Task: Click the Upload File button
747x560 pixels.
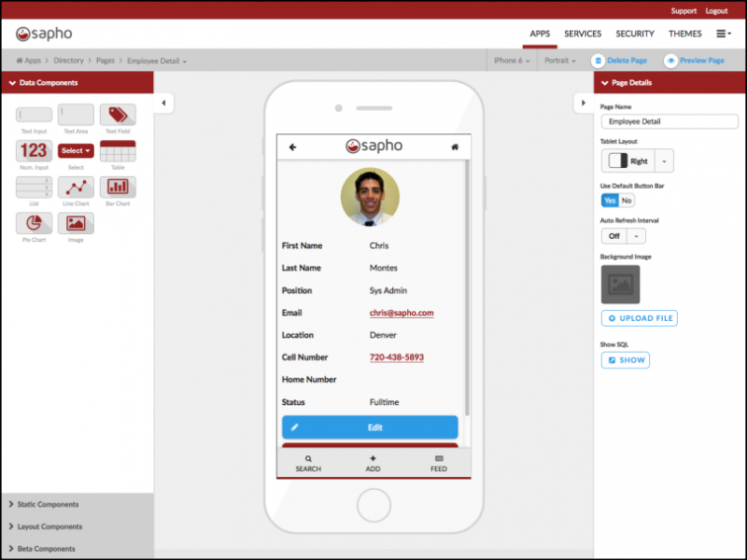Action: pyautogui.click(x=640, y=318)
